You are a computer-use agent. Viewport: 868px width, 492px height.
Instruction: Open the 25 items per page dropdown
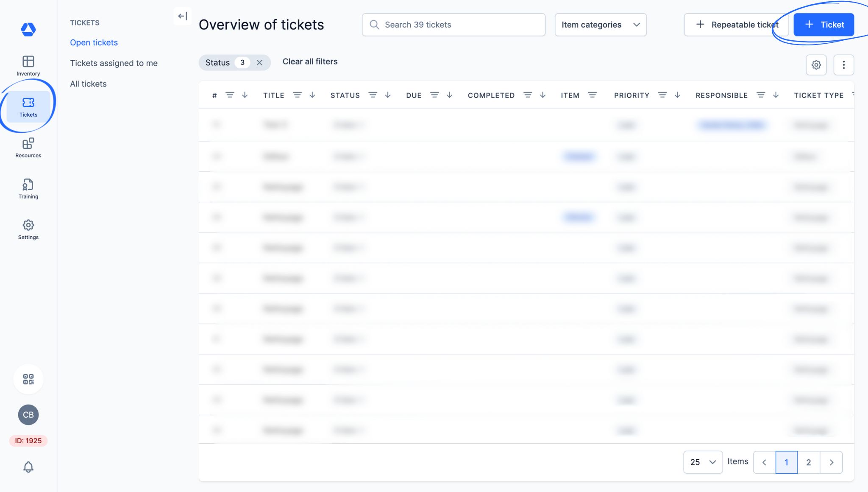point(703,462)
